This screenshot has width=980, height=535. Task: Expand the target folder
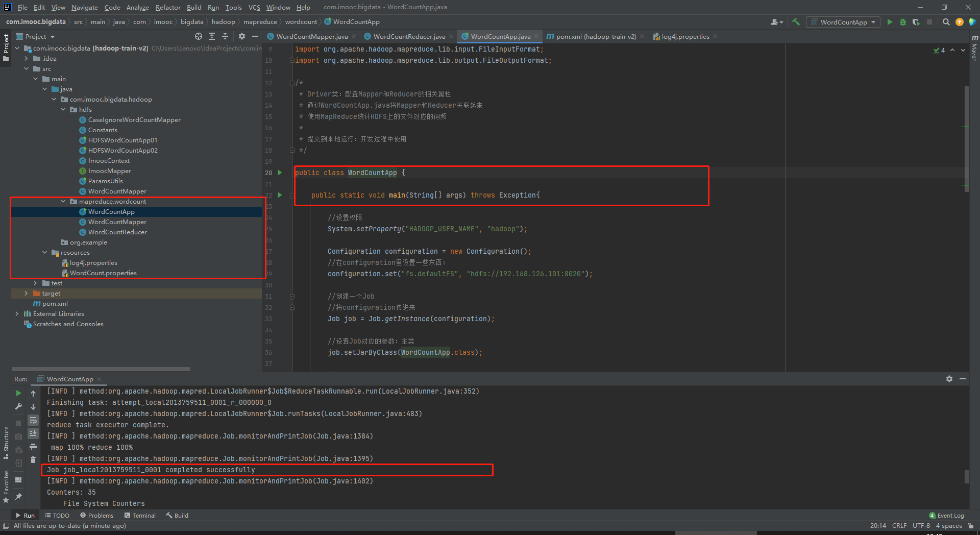point(26,294)
